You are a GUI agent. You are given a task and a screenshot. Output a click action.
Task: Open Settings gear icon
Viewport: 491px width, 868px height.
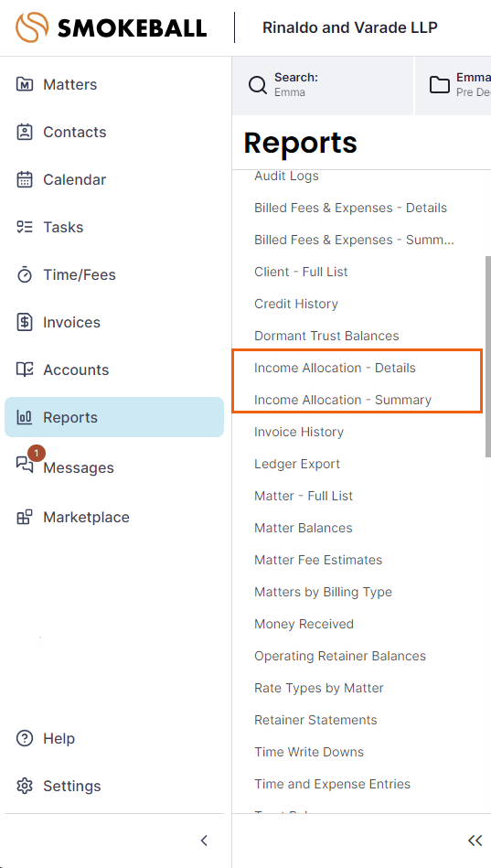tap(25, 786)
